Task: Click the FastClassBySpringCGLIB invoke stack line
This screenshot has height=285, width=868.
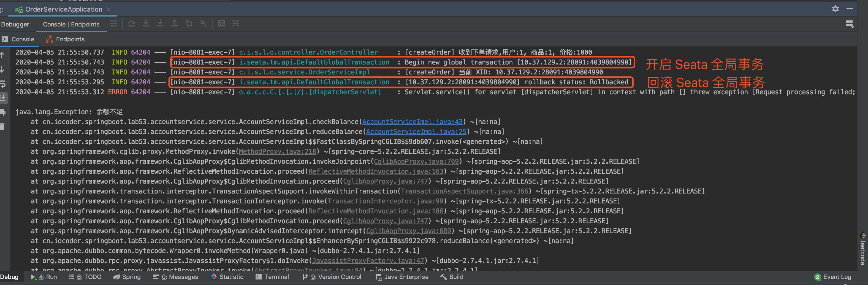Action: [287, 142]
